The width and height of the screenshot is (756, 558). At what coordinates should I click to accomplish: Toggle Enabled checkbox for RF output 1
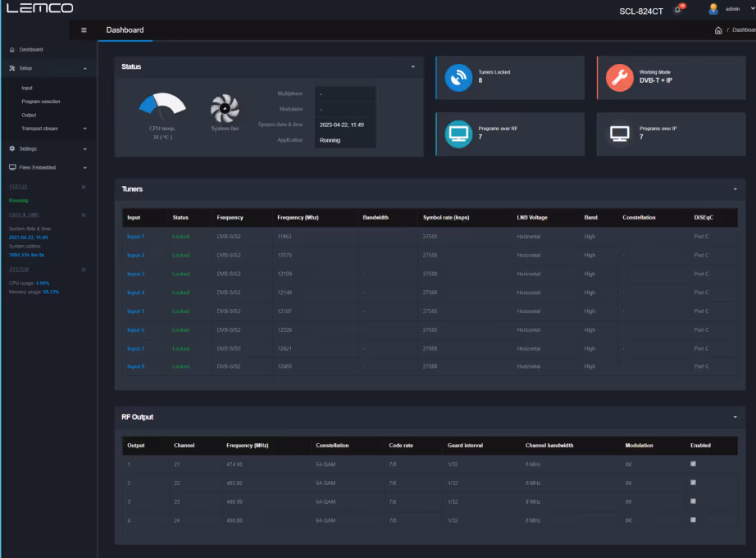tap(693, 464)
